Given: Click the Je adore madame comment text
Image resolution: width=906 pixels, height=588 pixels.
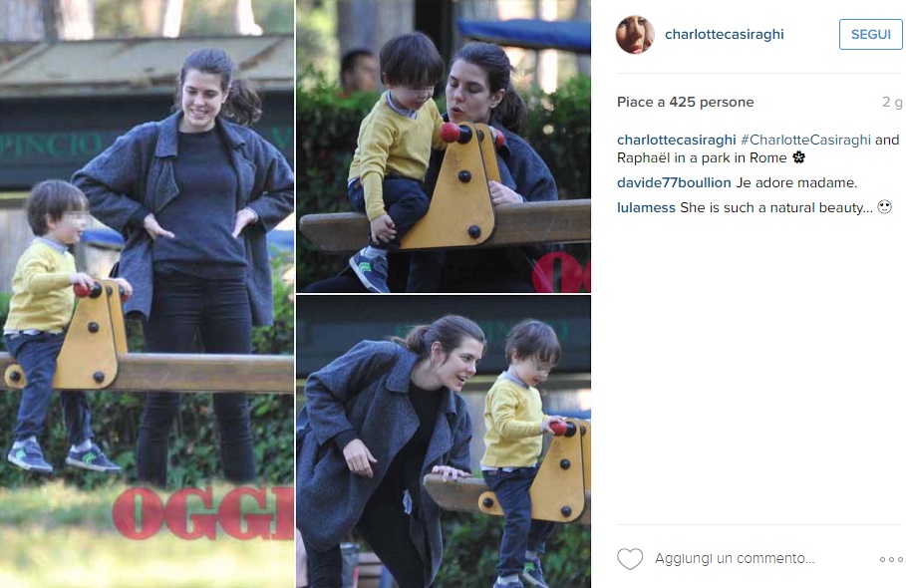Looking at the screenshot, I should [796, 182].
